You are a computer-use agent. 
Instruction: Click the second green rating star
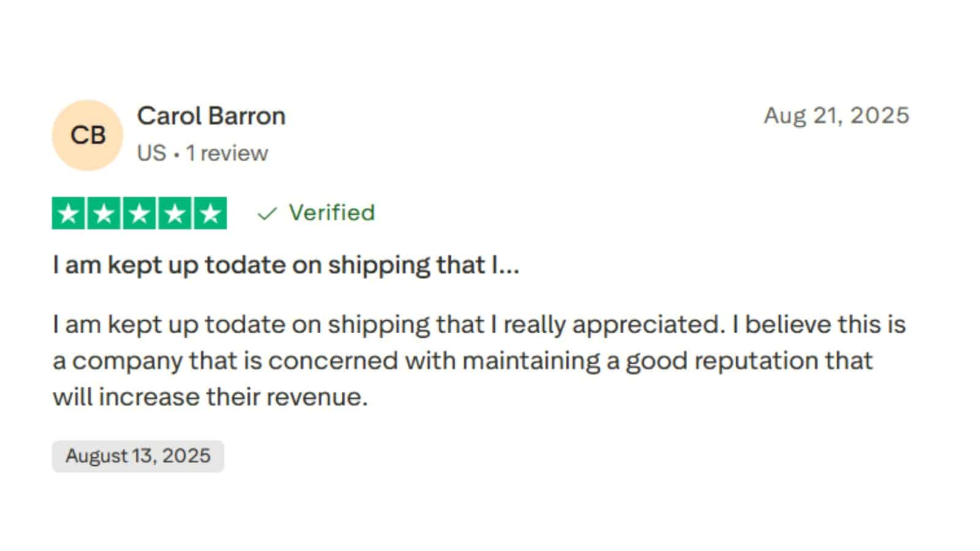[104, 213]
